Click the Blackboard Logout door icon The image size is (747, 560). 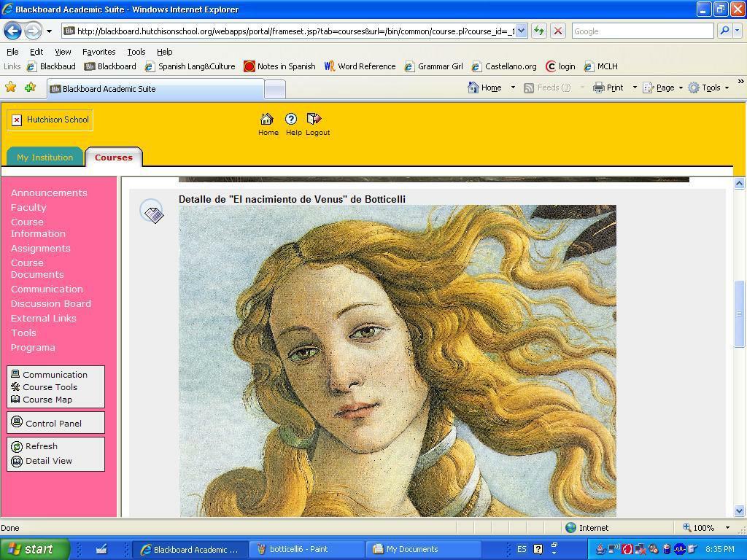point(314,119)
